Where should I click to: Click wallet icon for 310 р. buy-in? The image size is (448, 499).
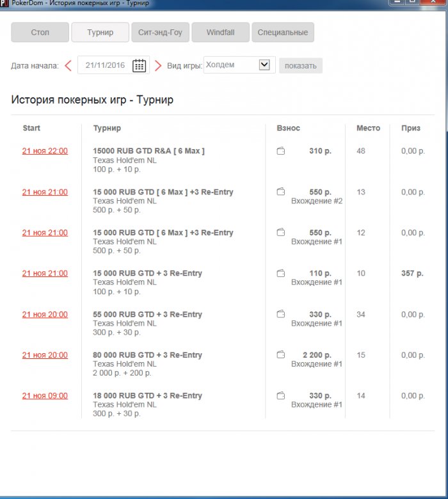pyautogui.click(x=281, y=151)
